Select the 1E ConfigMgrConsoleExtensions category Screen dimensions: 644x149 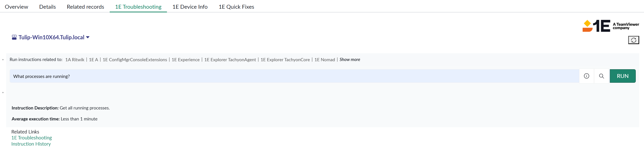point(135,60)
